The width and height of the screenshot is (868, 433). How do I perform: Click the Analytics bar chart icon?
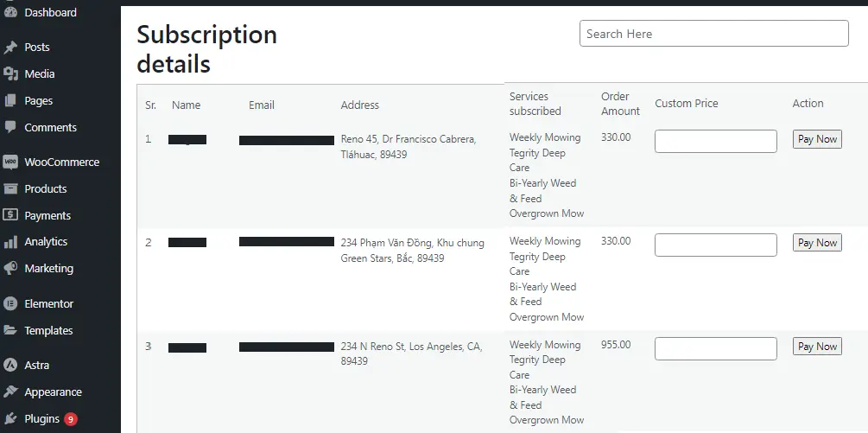pyautogui.click(x=10, y=242)
